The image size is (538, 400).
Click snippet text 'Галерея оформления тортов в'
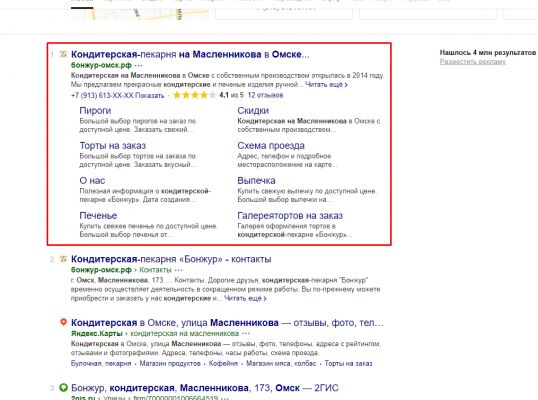pos(286,226)
